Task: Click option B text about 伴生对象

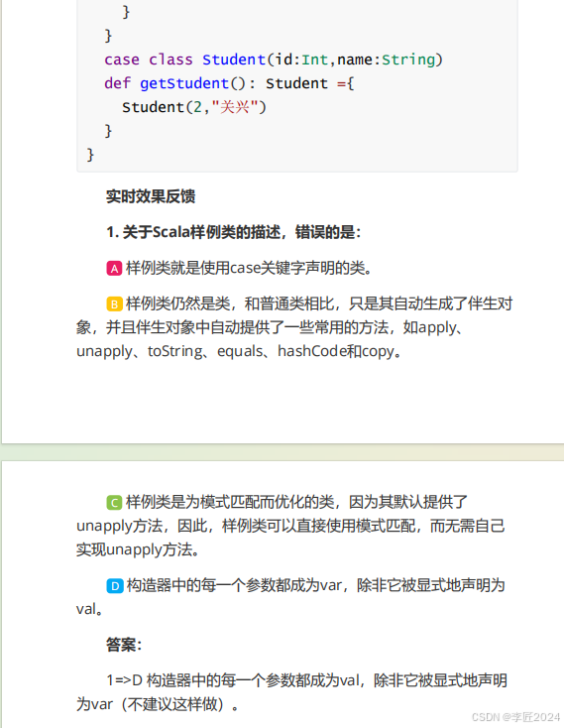Action: (x=294, y=327)
